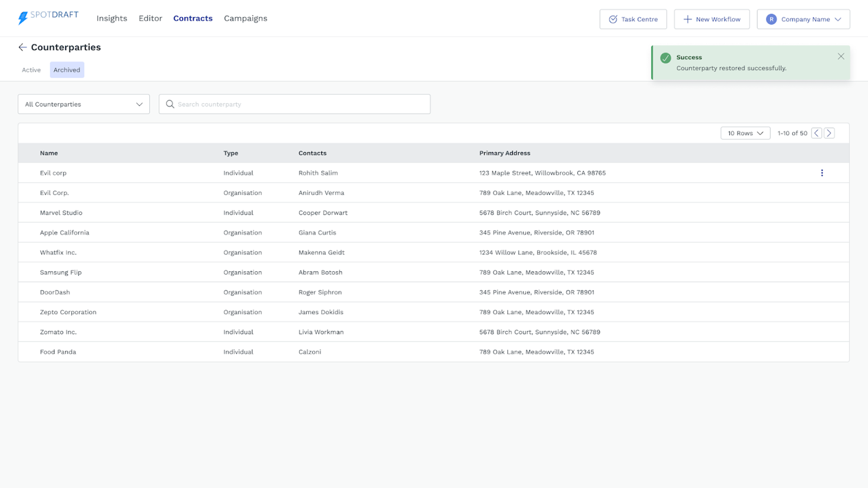Click contact Anirudh Verma
The width and height of the screenshot is (868, 488).
pos(321,193)
